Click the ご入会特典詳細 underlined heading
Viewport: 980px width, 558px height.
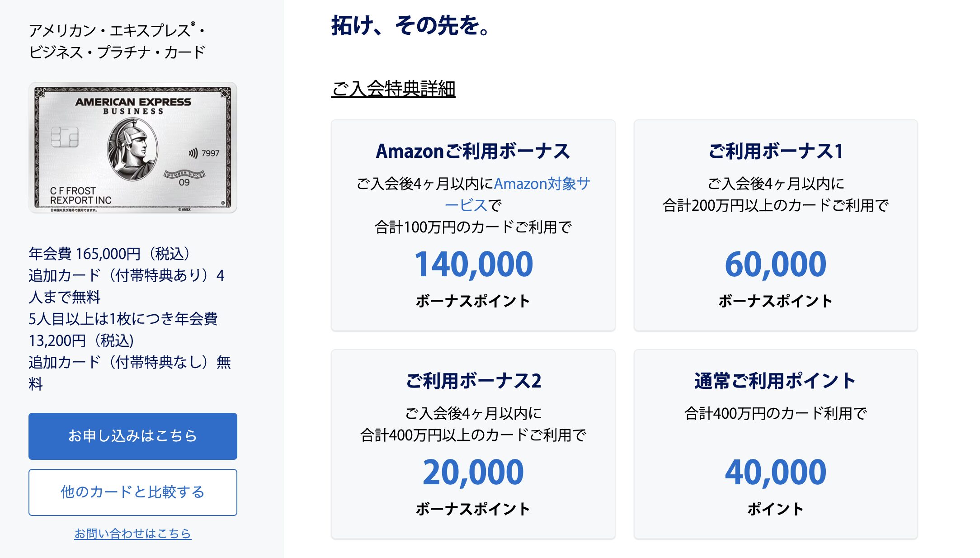pyautogui.click(x=393, y=89)
